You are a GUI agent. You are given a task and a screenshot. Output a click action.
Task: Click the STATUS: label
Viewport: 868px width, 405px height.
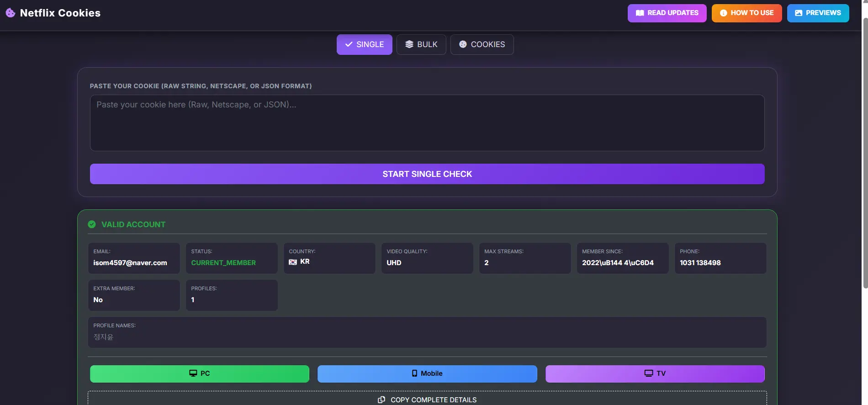(x=201, y=251)
